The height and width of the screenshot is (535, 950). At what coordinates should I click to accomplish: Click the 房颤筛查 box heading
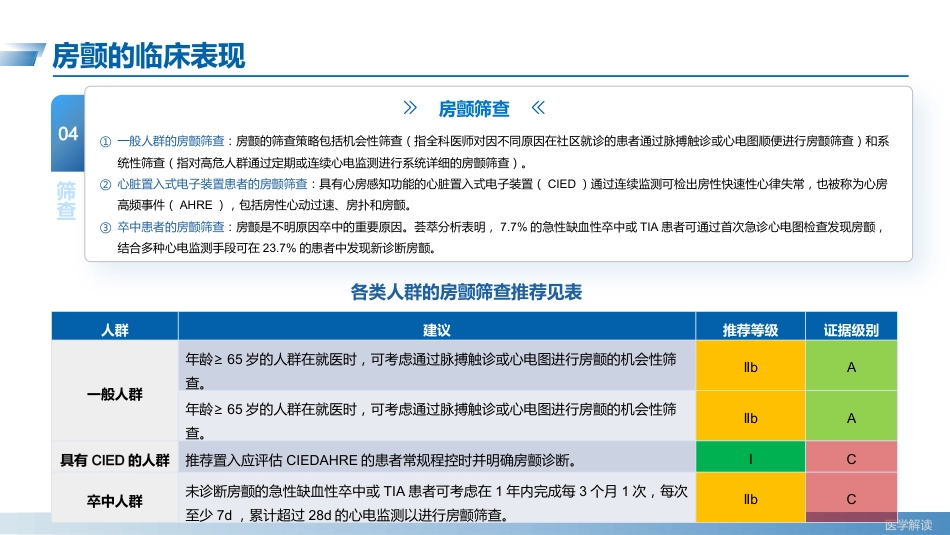coord(474,108)
